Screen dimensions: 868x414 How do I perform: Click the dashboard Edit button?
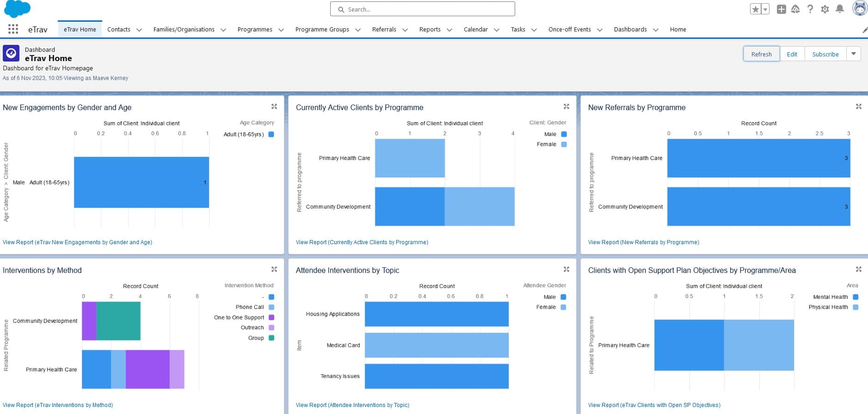point(792,54)
